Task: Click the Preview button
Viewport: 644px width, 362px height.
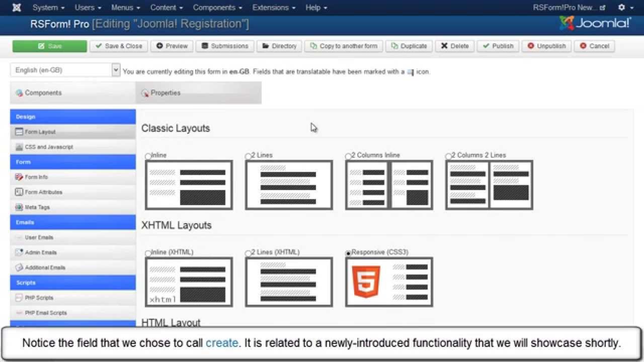Action: coord(172,46)
